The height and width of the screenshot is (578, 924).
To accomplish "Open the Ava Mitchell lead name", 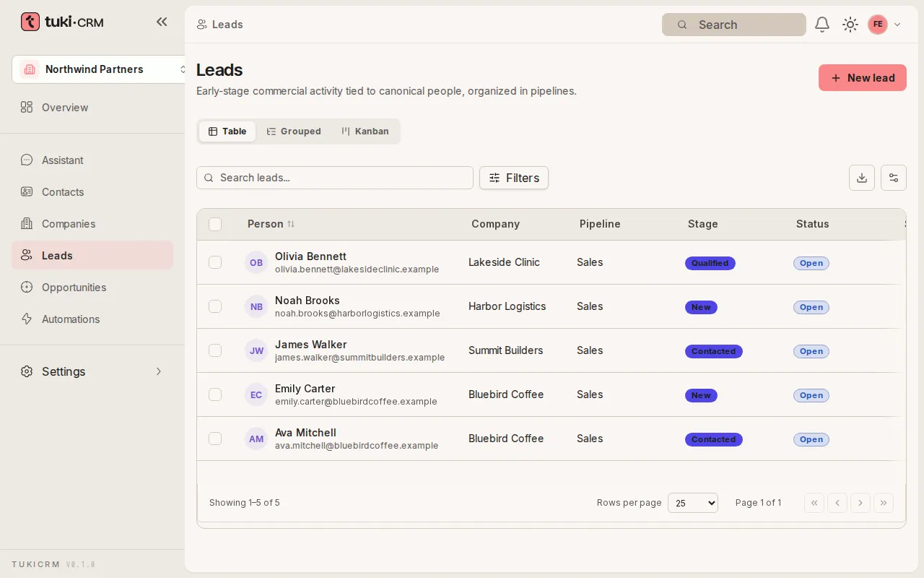I will (x=306, y=433).
